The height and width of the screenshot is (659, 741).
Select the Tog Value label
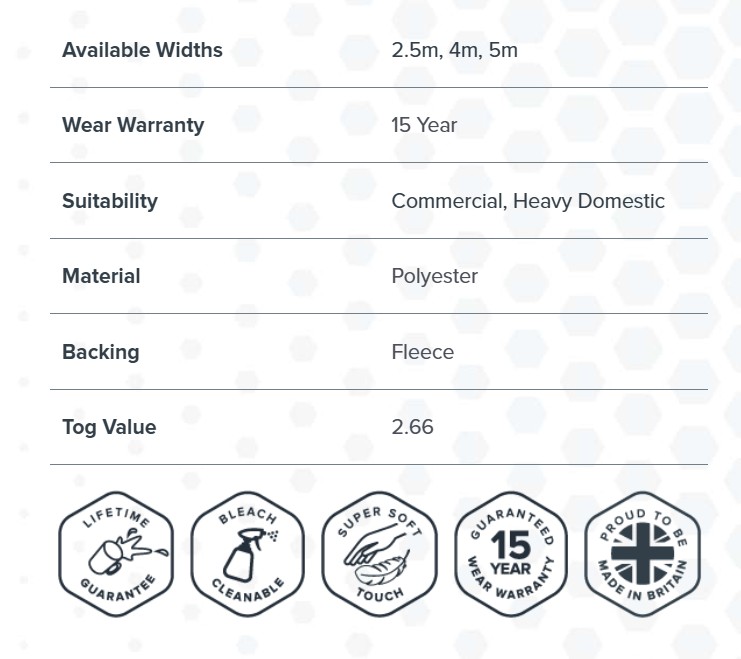pyautogui.click(x=109, y=427)
